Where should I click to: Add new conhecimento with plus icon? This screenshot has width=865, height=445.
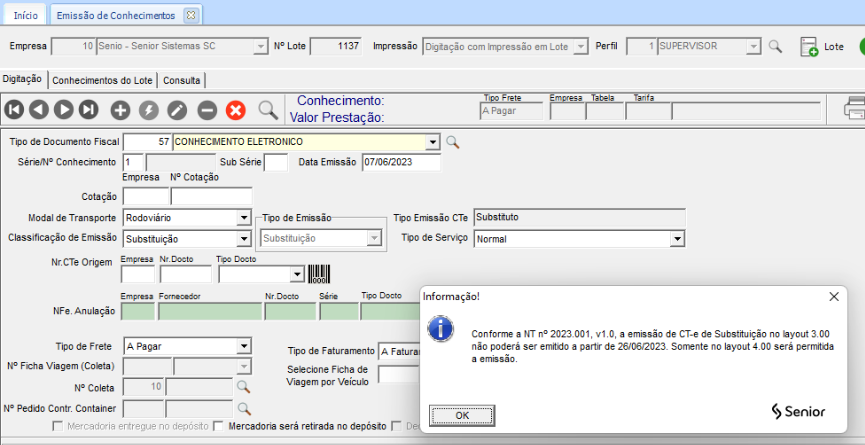120,110
